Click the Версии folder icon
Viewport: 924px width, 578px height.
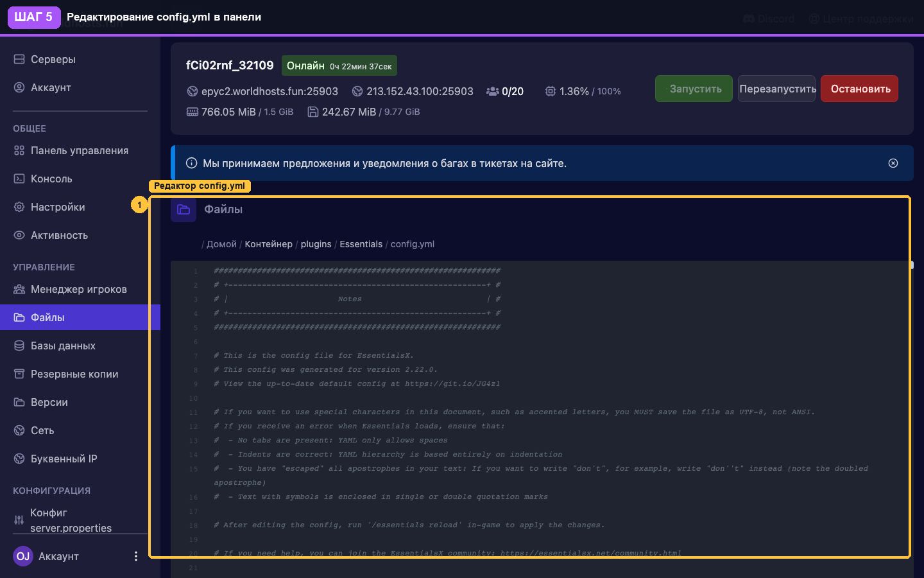click(19, 402)
